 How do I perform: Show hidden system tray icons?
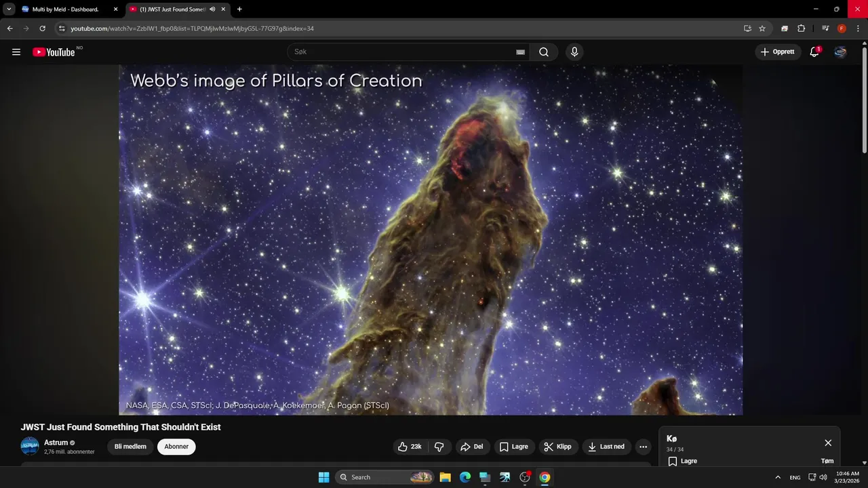(778, 477)
